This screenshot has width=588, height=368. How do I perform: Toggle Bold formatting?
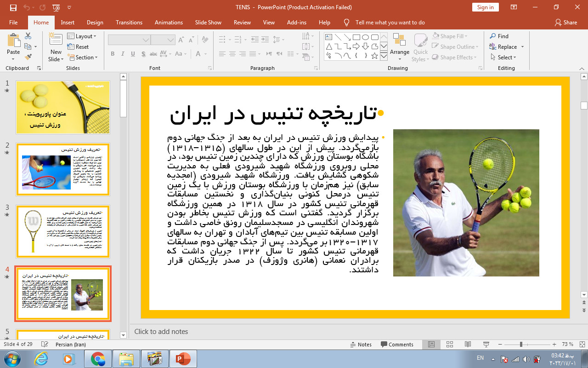pyautogui.click(x=113, y=54)
